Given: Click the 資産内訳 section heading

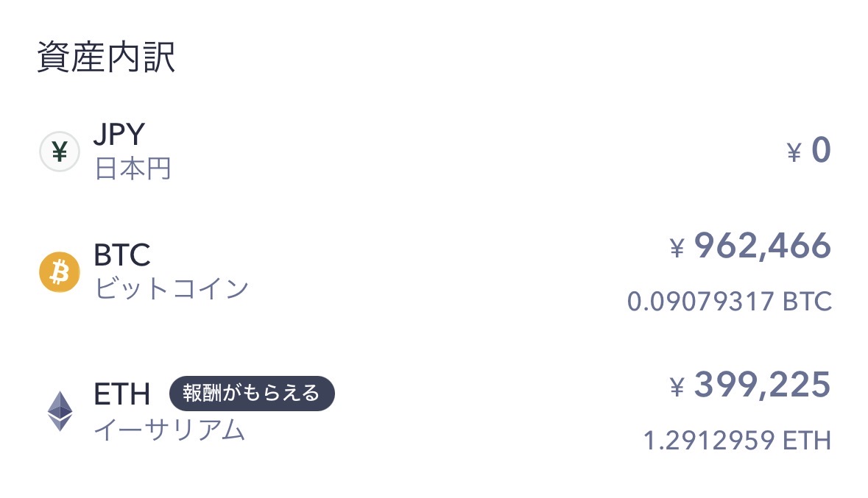Looking at the screenshot, I should coord(106,58).
